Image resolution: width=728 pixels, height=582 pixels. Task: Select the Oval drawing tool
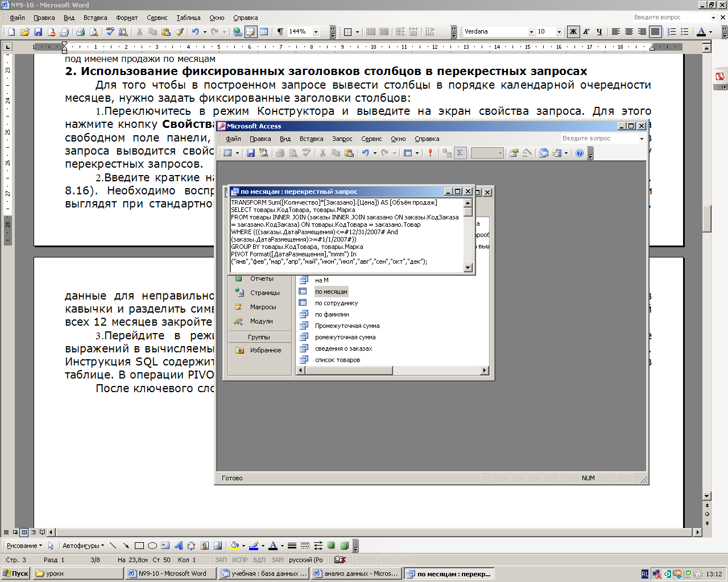(152, 546)
